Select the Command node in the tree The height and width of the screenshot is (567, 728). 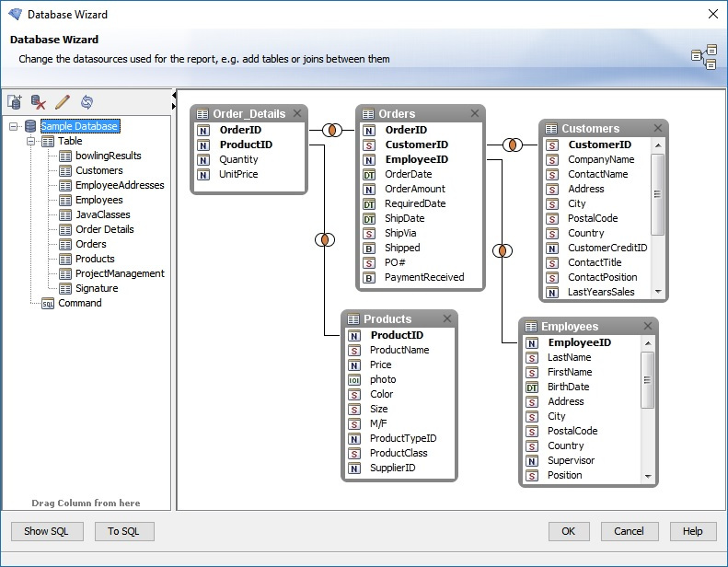[x=79, y=303]
